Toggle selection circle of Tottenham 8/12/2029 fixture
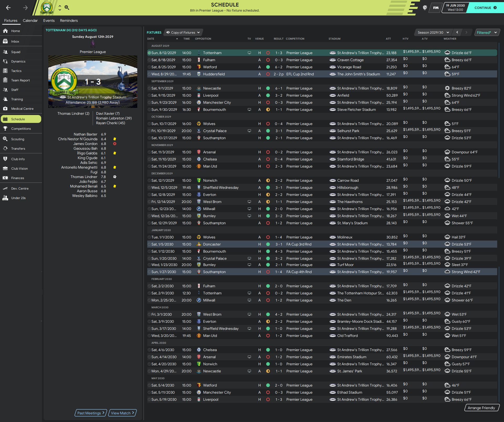Viewport: 504px width, 422px height. click(149, 53)
